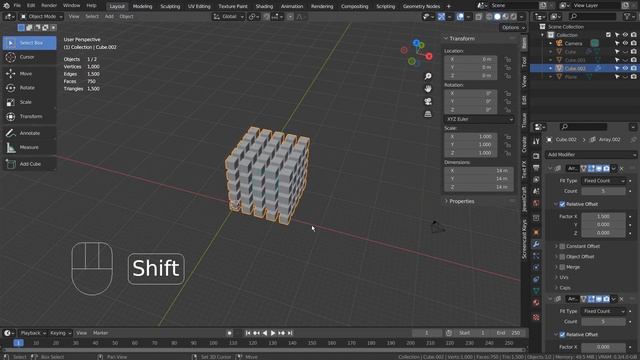Enable the Merge checkbox
The height and width of the screenshot is (360, 640).
coord(562,267)
